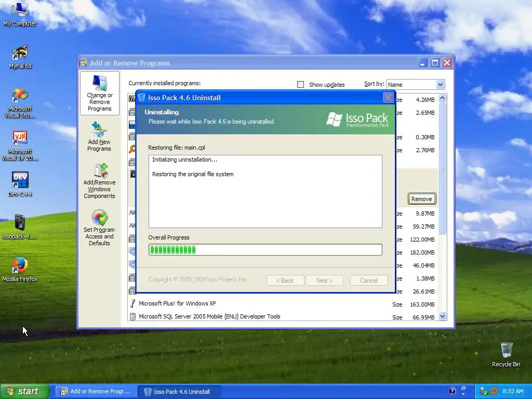532x399 pixels.
Task: Open the Add New Programs panel
Action: tap(99, 137)
